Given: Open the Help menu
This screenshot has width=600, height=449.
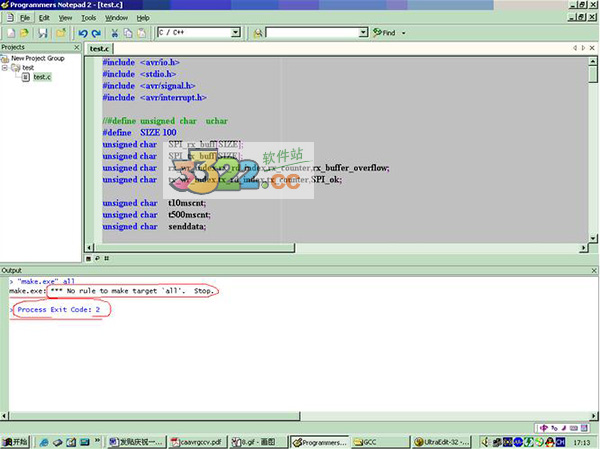Looking at the screenshot, I should [143, 18].
